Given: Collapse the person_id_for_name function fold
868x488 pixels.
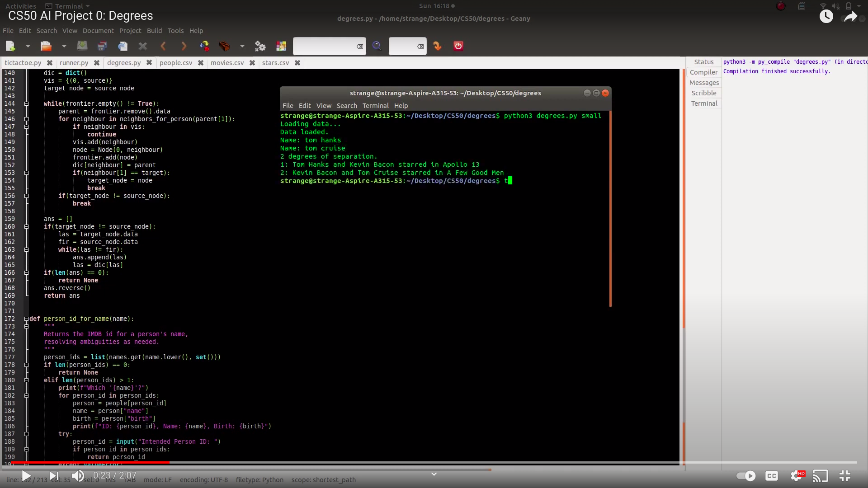Looking at the screenshot, I should (27, 319).
